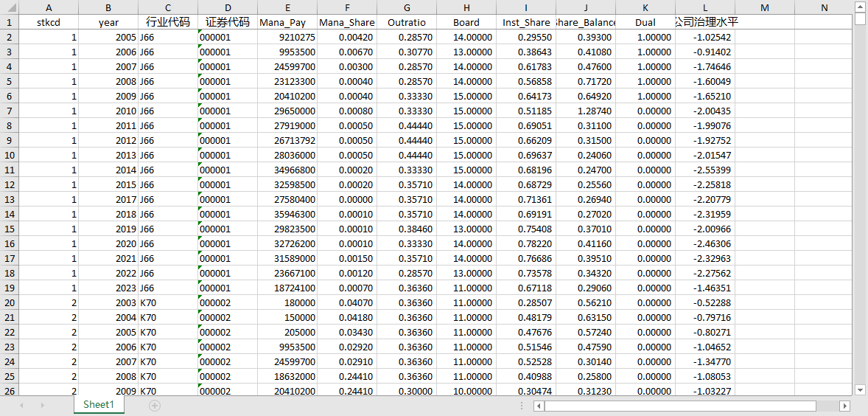Click the vertical scrollbar up arrow
The width and height of the screenshot is (868, 416).
[x=860, y=6]
